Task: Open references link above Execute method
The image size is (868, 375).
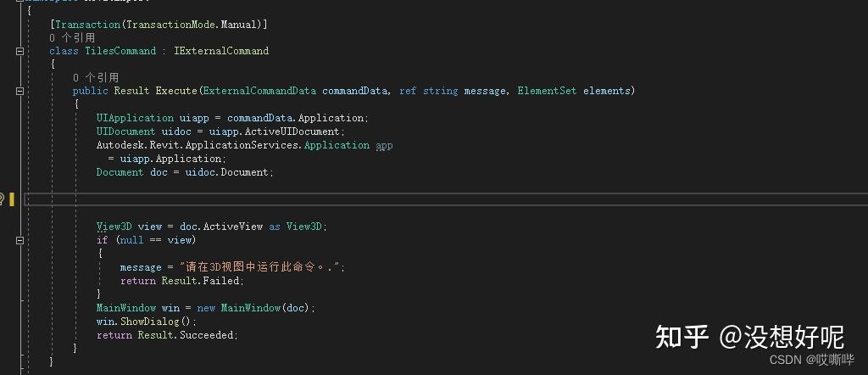Action: point(96,77)
